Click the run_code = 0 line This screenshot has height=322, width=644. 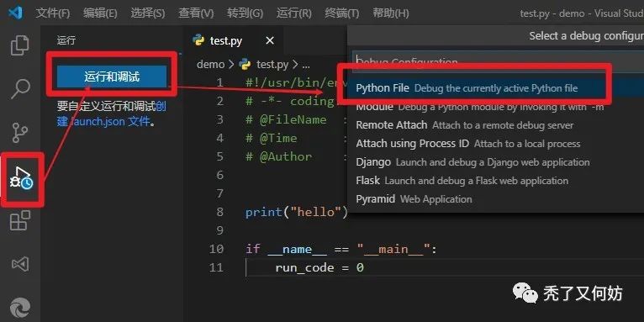point(319,268)
